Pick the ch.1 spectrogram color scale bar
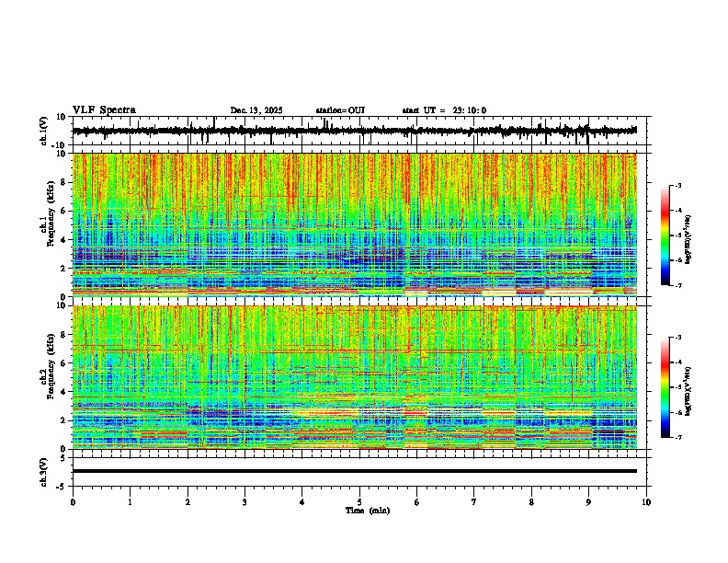Screen dimensions: 728x563 tap(665, 236)
